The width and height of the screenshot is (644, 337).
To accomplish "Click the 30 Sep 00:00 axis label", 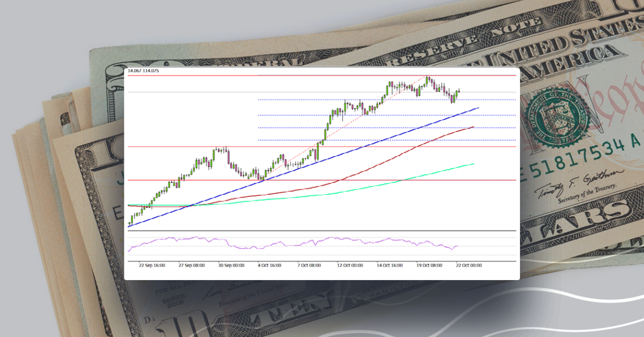I will pyautogui.click(x=231, y=265).
